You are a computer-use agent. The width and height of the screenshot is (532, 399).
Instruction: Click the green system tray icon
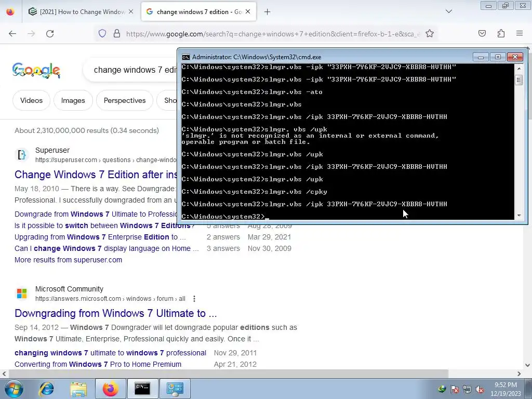[x=442, y=389]
